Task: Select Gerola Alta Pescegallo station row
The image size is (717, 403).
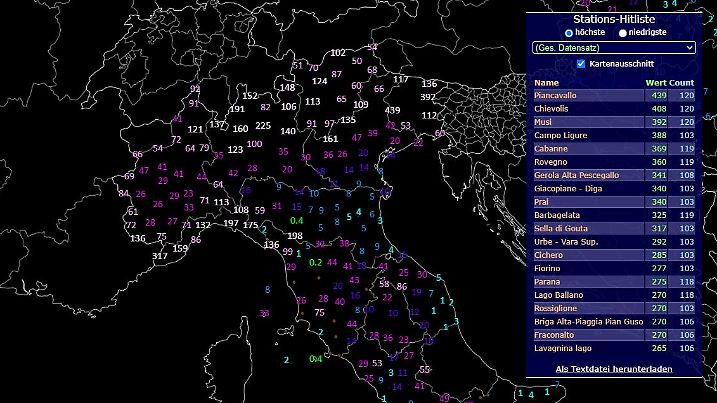Action: click(614, 175)
